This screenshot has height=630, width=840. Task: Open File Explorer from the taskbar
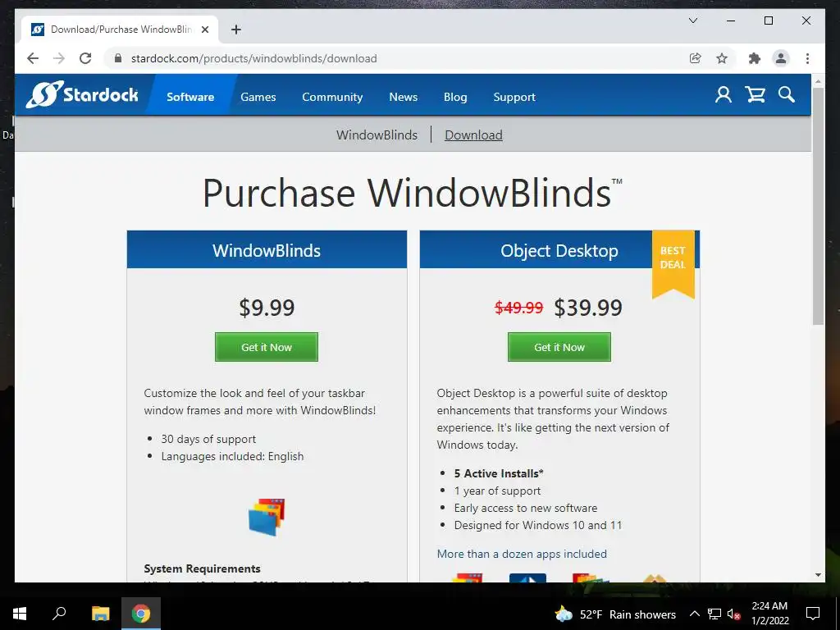coord(100,614)
